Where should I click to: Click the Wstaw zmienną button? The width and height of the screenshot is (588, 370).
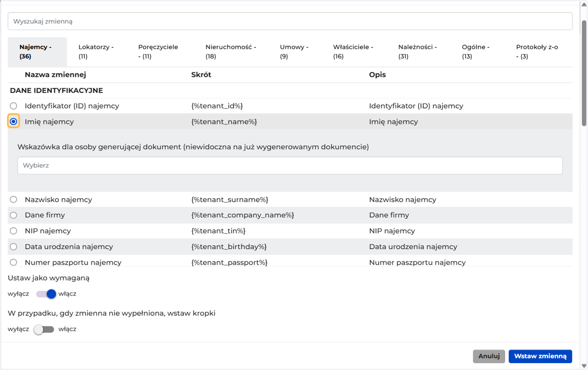click(540, 356)
